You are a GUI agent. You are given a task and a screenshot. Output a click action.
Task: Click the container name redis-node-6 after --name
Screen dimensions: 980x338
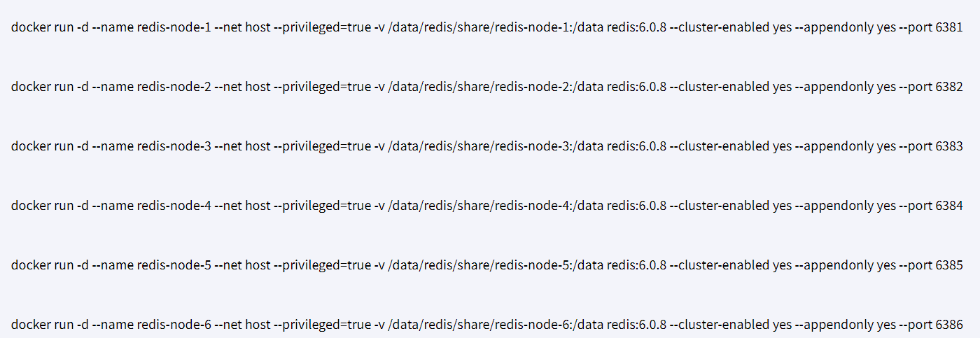(x=174, y=325)
